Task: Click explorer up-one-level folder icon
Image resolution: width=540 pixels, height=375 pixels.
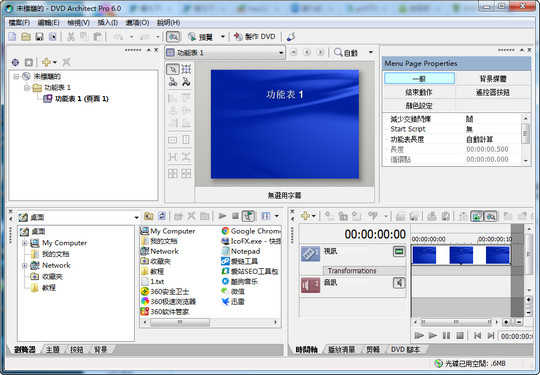Action: click(148, 216)
